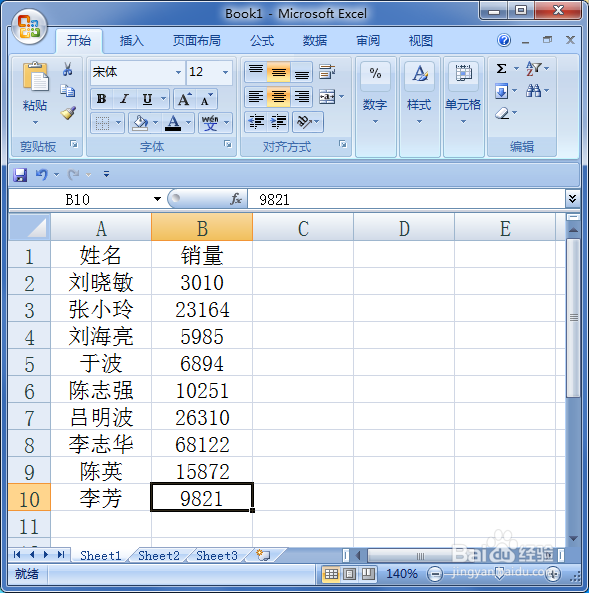Click the Insert Worksheet tab icon
This screenshot has height=593, width=589.
[263, 555]
